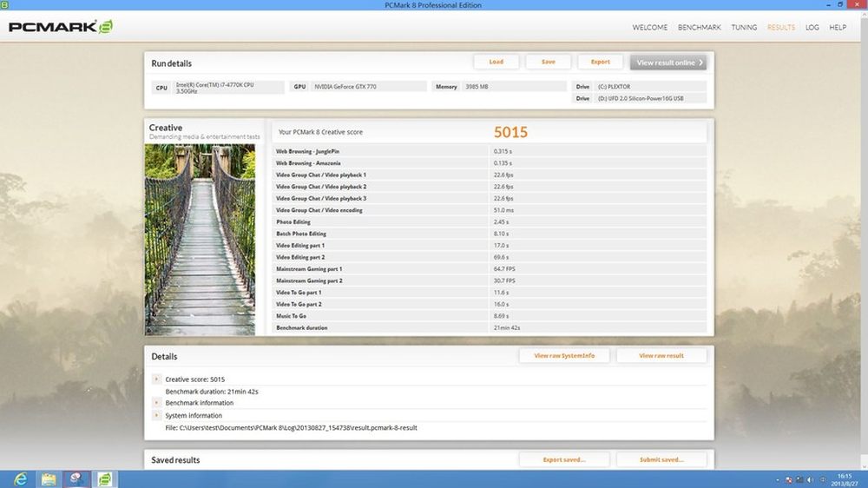Click the Batch Photo Editing row
The height and width of the screenshot is (488, 868).
click(490, 234)
